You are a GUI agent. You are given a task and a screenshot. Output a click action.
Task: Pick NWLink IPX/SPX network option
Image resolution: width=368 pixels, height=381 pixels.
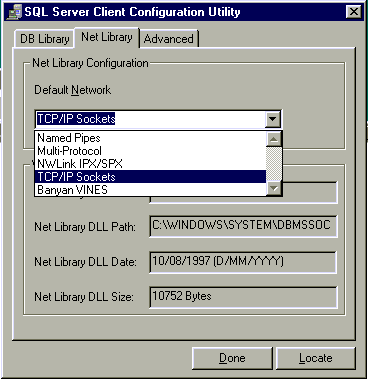[150, 164]
